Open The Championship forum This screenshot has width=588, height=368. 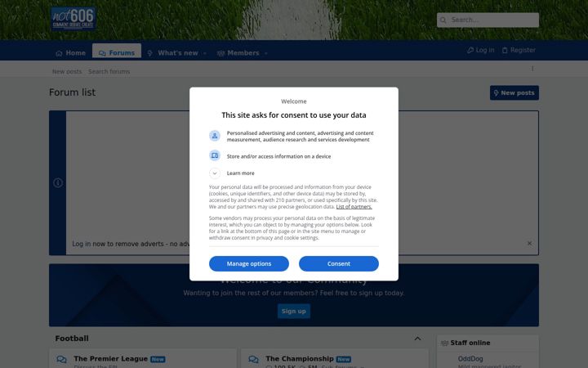click(x=300, y=359)
